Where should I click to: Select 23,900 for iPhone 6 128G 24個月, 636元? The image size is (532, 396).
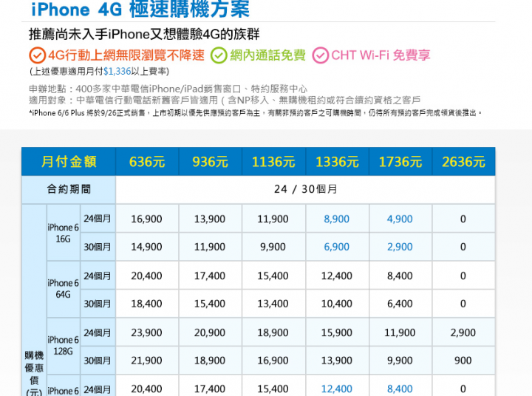point(146,333)
